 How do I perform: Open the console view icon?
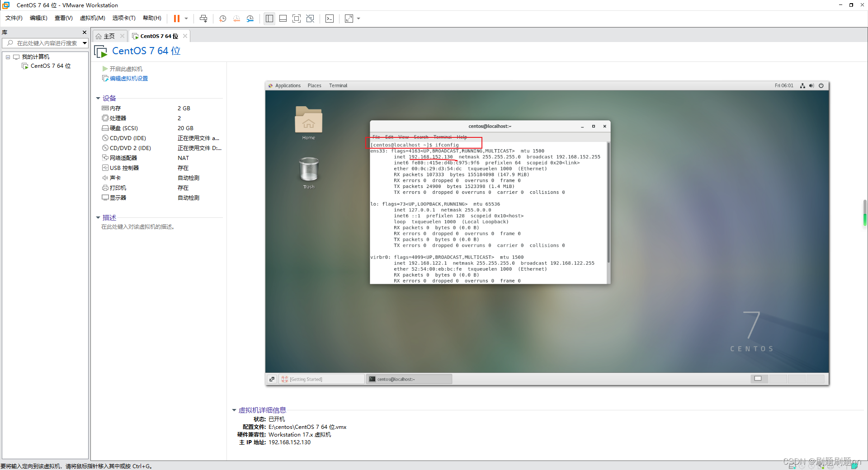(x=330, y=19)
